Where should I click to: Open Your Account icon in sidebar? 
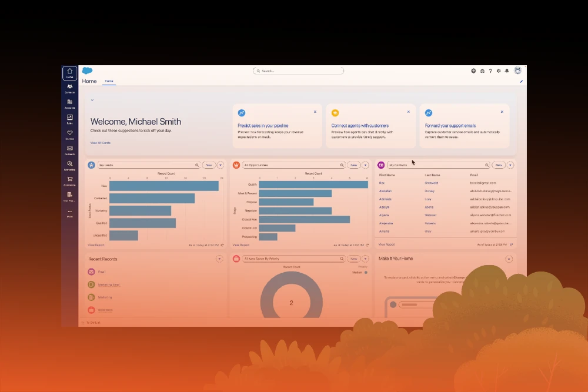[70, 197]
